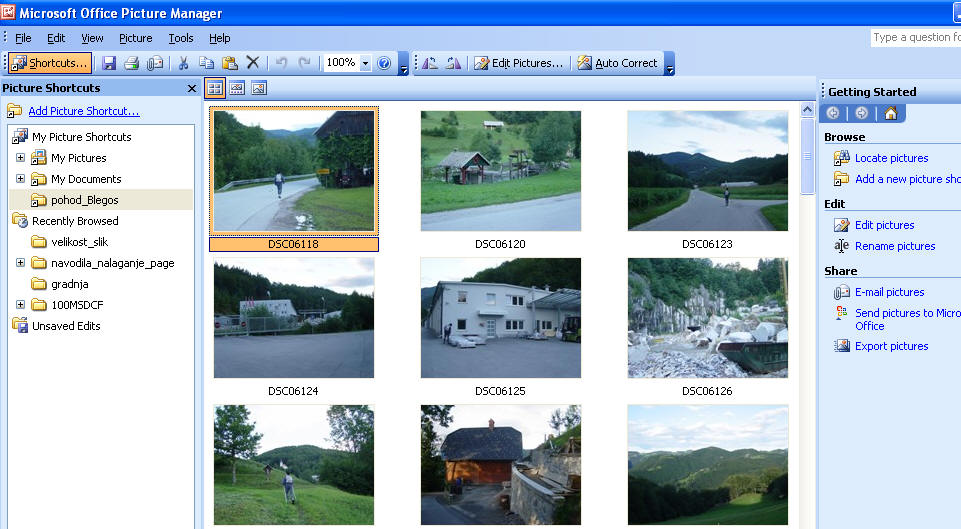961x529 pixels.
Task: Select Recently Browsed item
Action: click(x=75, y=221)
